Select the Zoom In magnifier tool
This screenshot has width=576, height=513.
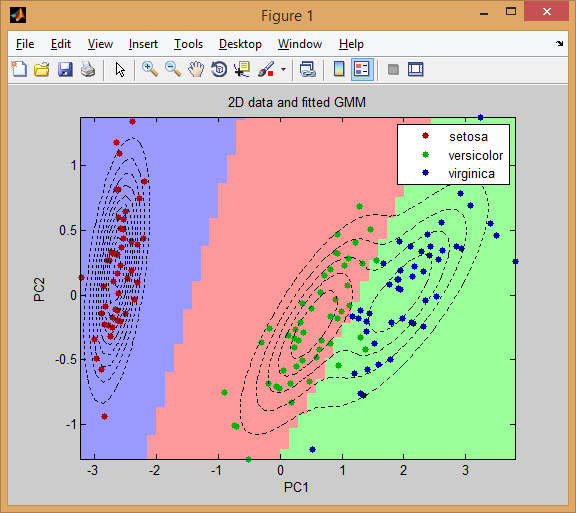point(150,69)
